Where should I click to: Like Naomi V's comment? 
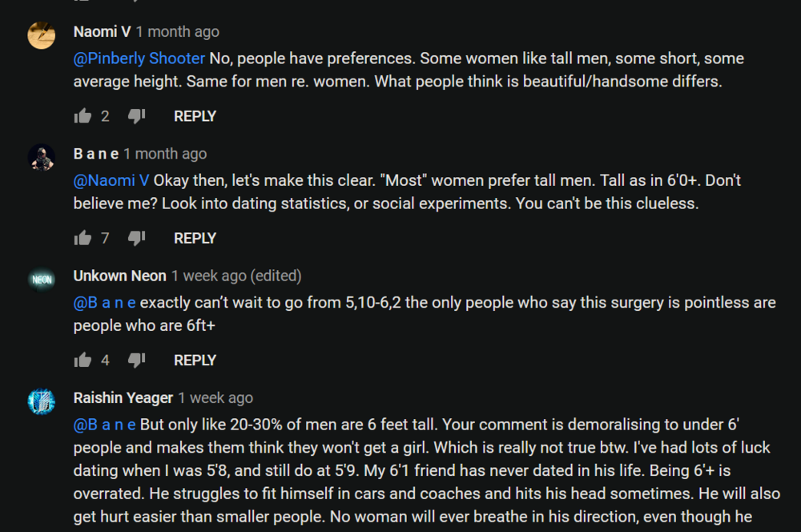pos(83,116)
